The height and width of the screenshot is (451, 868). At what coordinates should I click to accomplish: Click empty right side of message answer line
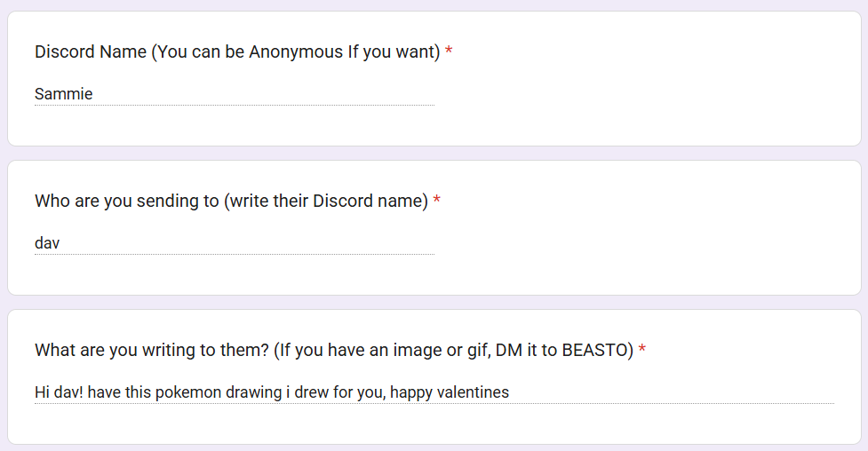[693, 392]
